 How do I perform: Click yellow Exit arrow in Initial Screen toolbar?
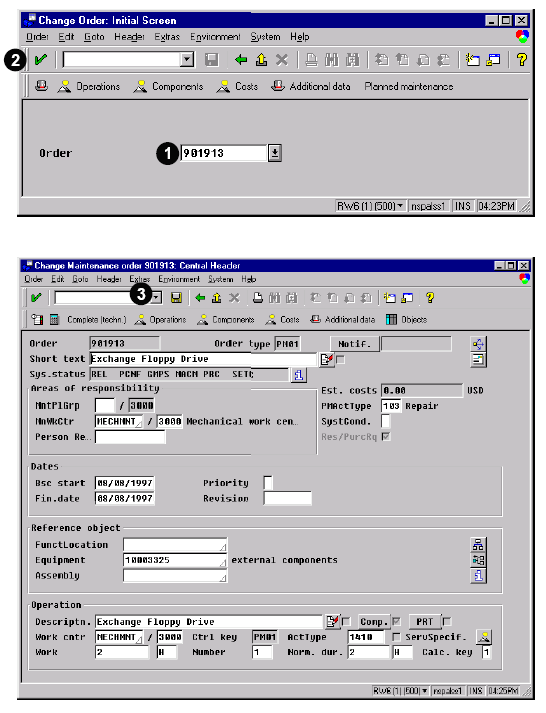click(x=261, y=60)
